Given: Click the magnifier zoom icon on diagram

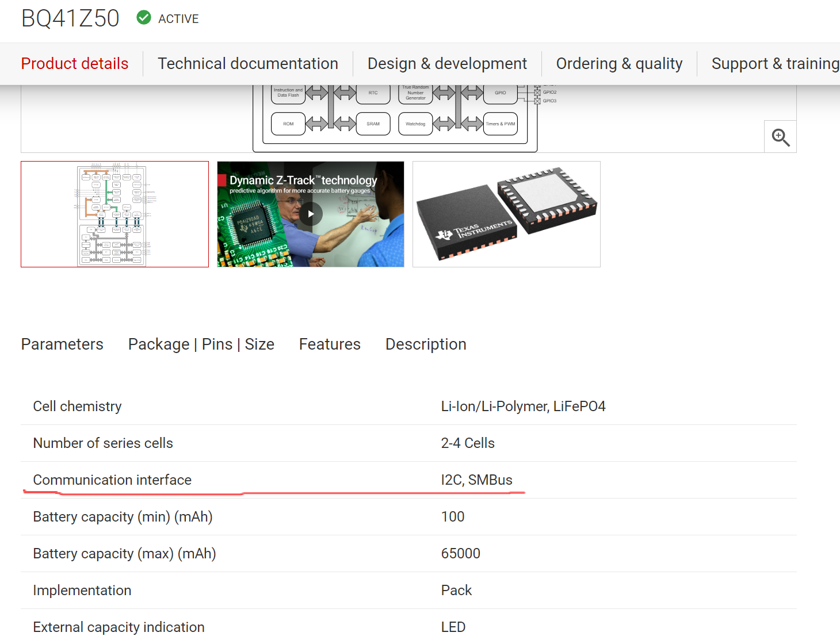Looking at the screenshot, I should tap(780, 137).
